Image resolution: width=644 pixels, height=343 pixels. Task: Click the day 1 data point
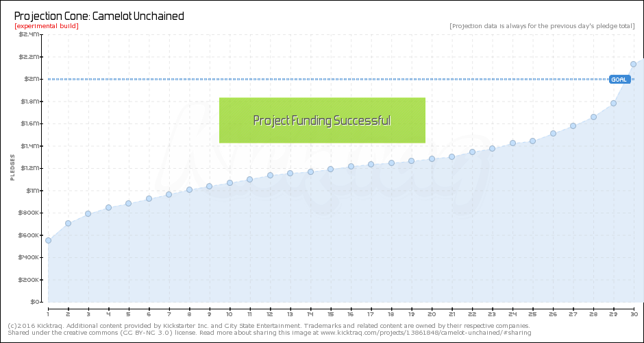pos(48,240)
